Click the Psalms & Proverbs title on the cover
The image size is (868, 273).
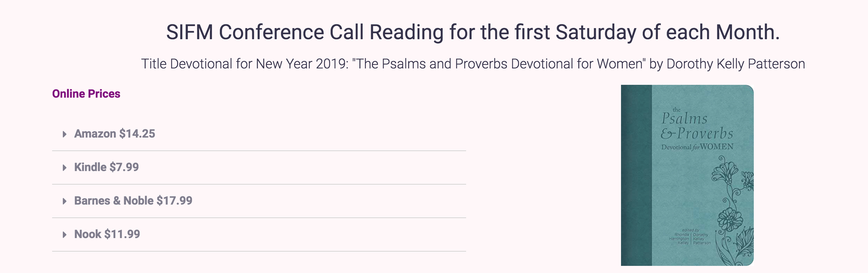tap(697, 126)
